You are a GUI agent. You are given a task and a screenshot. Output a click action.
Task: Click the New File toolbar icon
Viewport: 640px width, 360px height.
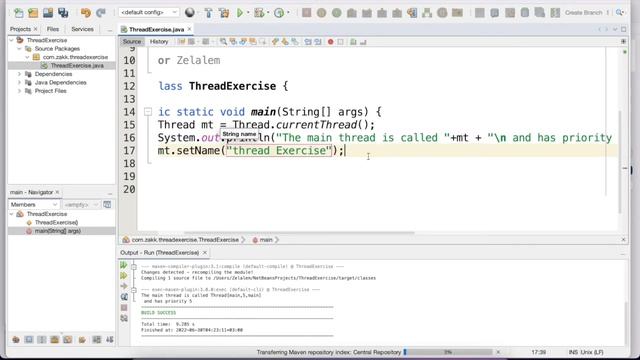[18, 13]
